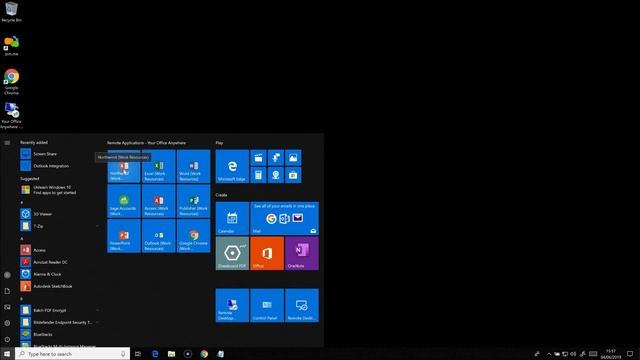Click the letter A app list header
640x360 pixels.
[x=22, y=239]
